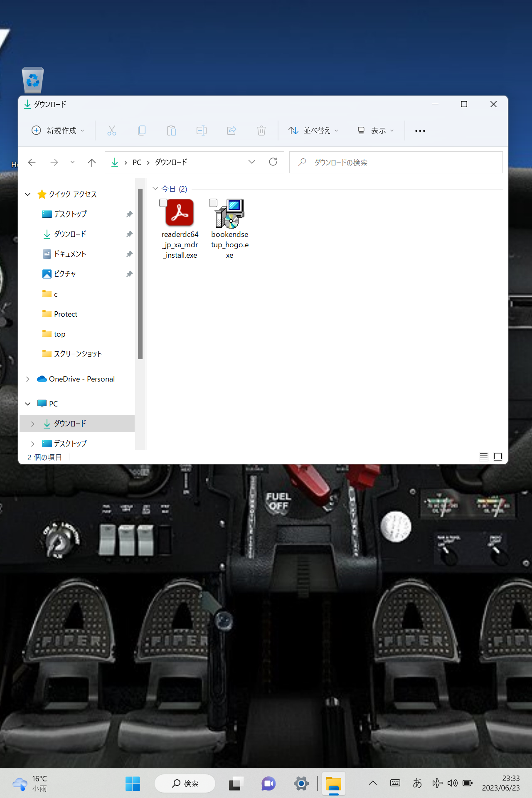Switch to details list view icon

coord(484,457)
